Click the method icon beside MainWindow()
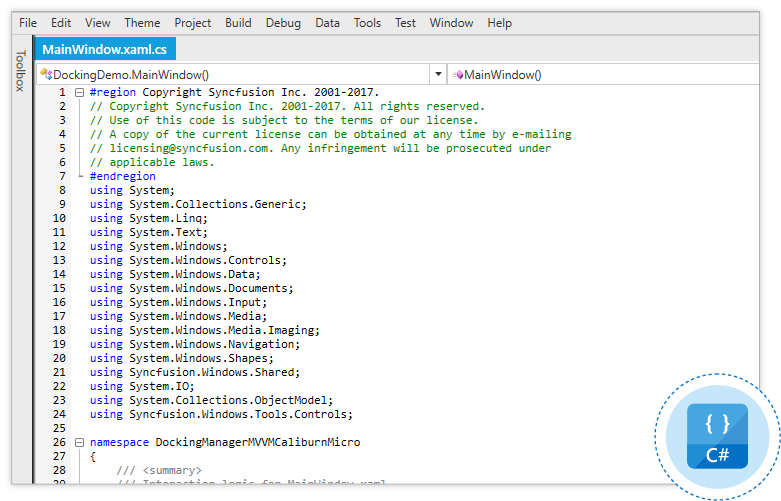 click(x=457, y=74)
